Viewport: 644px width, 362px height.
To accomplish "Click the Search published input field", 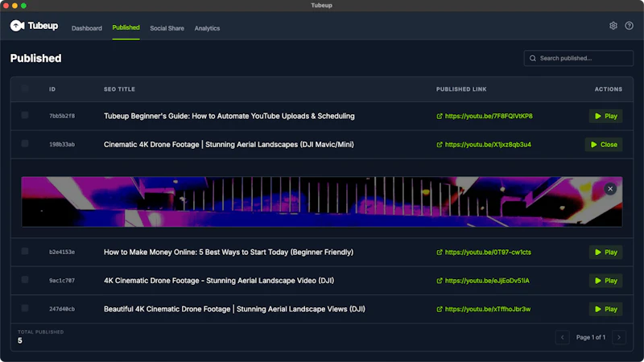I will (578, 58).
